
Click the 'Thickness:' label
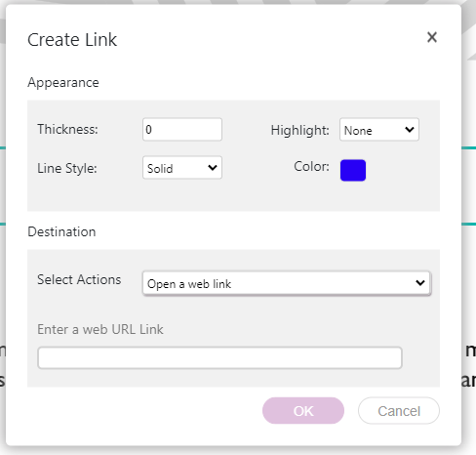[x=67, y=129]
